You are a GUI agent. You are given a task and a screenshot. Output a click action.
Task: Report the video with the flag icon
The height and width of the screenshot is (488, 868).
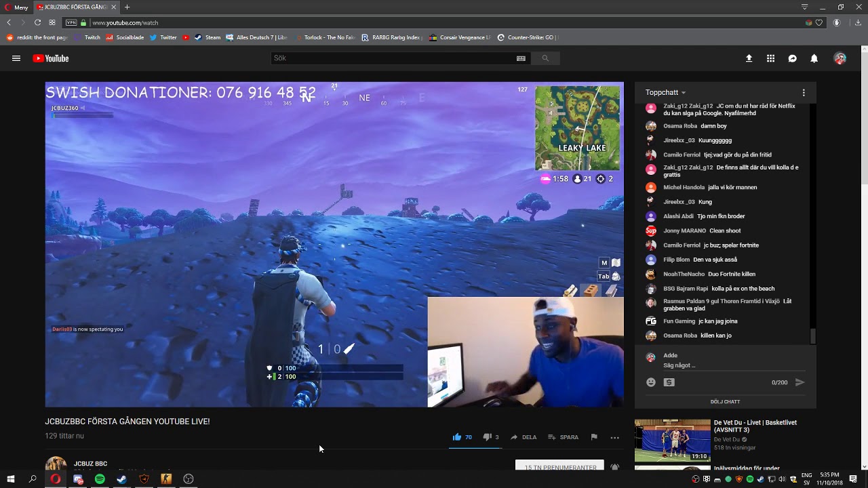[x=594, y=437]
